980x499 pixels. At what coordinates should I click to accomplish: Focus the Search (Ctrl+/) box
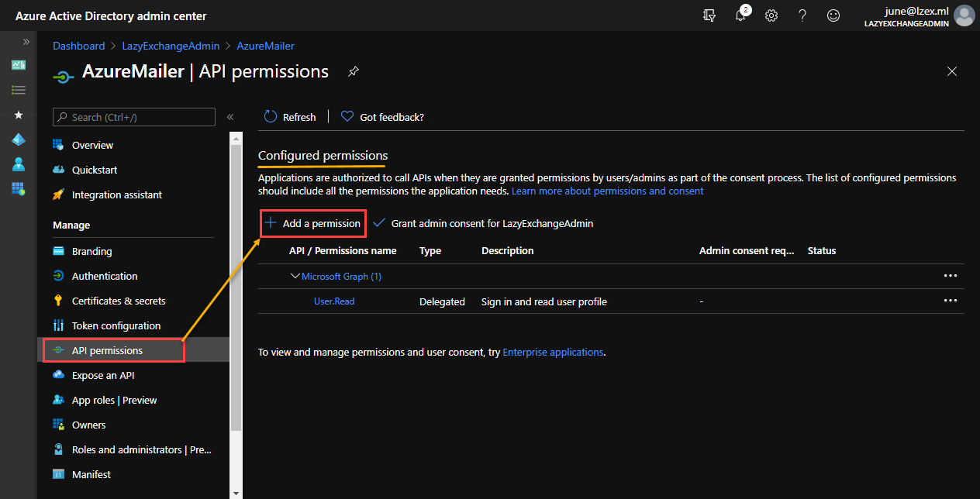[134, 117]
